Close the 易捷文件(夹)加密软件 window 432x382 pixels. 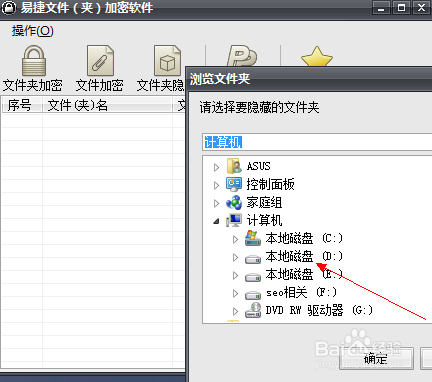(421, 7)
